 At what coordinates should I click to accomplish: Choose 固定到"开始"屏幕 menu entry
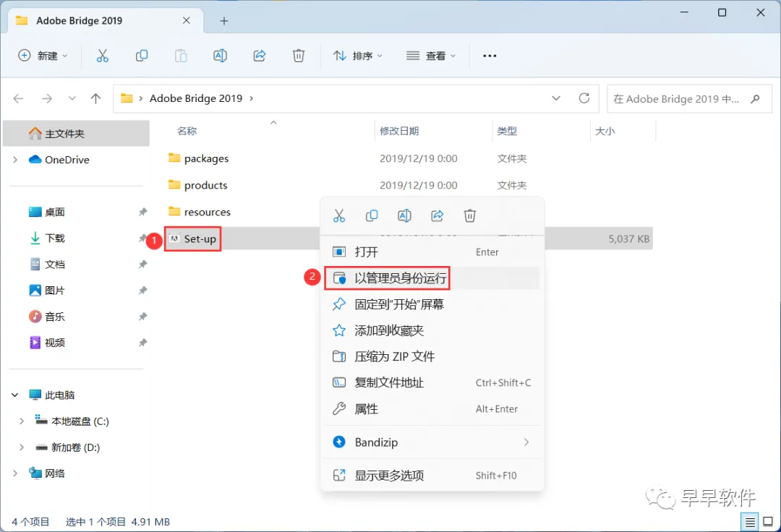tap(432, 304)
